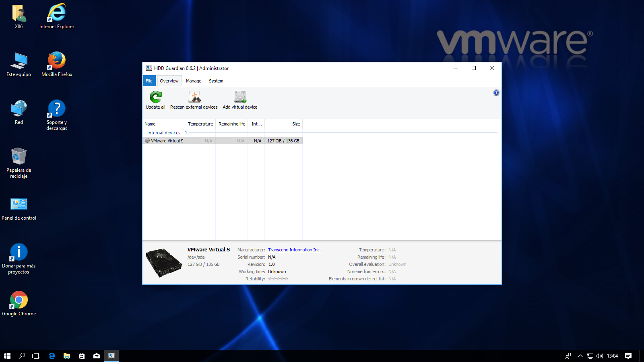Screen dimensions: 644x362
Task: Open Transcend Information Inc. manufacturer link
Action: [x=295, y=250]
